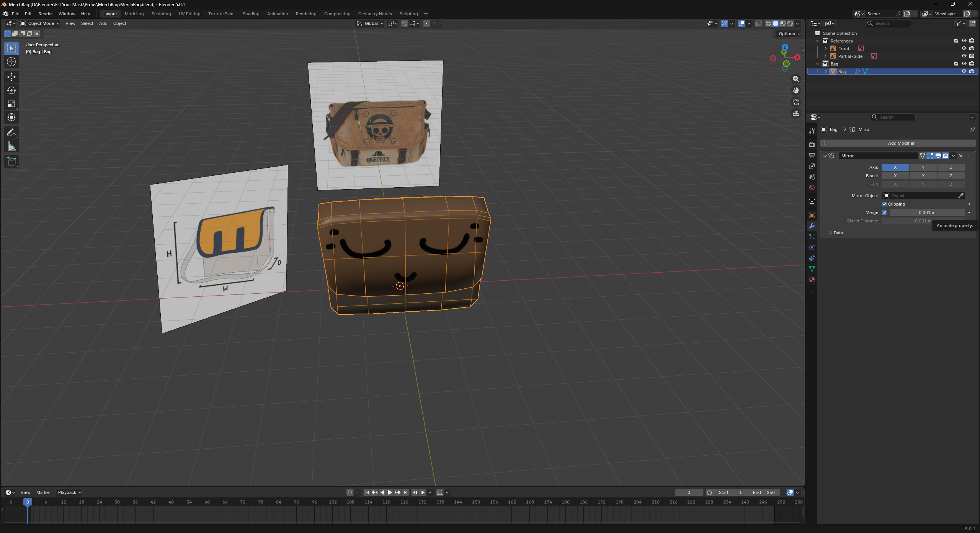Activate the Rotate tool

point(11,90)
